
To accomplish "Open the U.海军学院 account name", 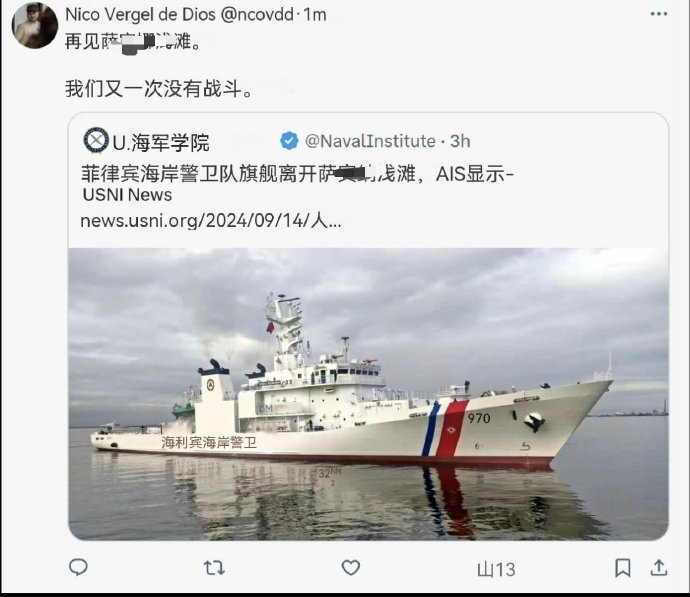I will pos(161,142).
